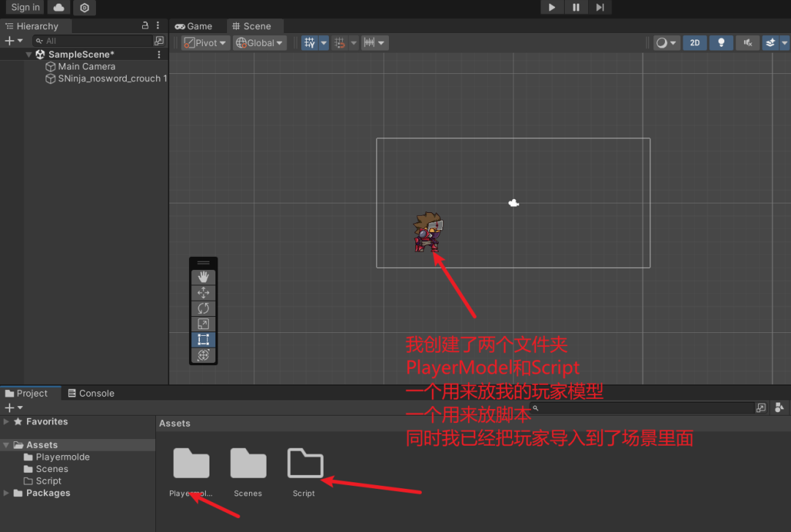
Task: Select the Transform tool
Action: point(204,355)
